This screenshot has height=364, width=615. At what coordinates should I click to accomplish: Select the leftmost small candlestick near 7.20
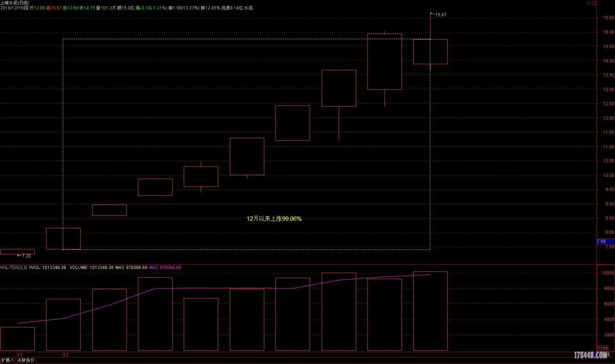17,252
